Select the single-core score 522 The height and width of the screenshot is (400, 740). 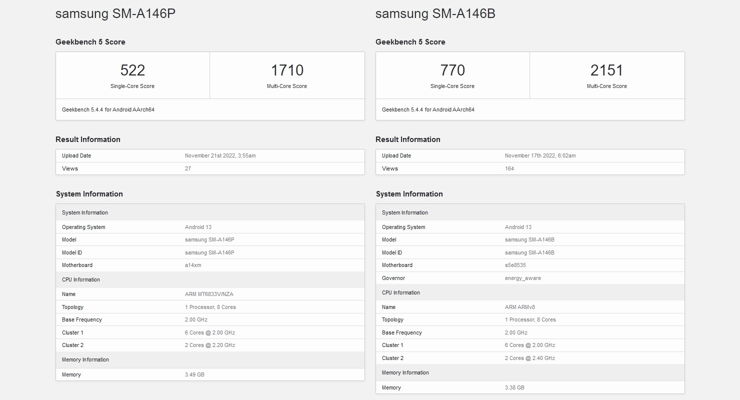[x=132, y=70]
